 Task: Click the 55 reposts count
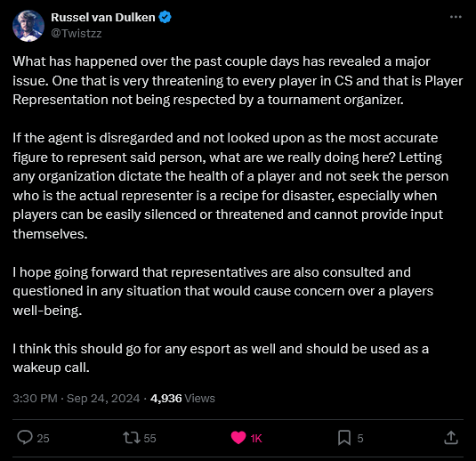click(149, 438)
